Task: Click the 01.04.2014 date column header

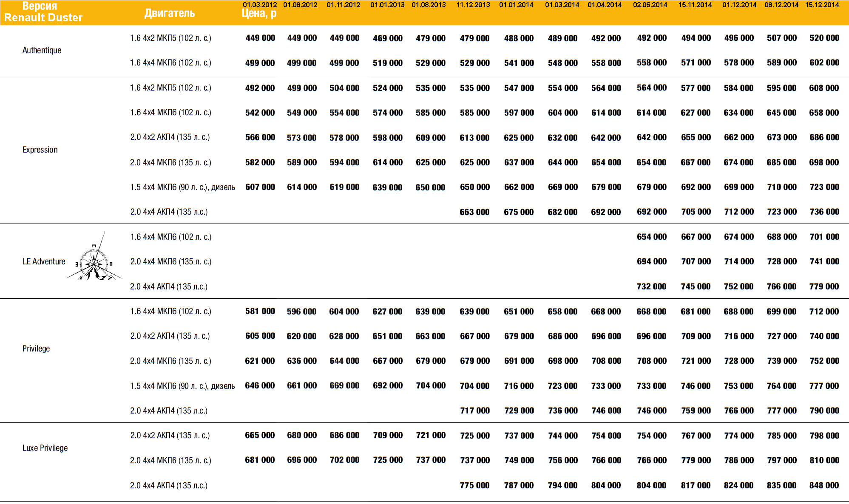Action: 605,5
